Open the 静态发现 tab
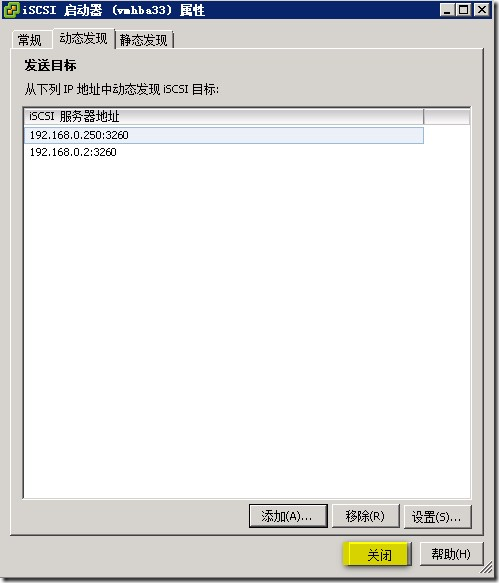The image size is (499, 583). pos(144,40)
